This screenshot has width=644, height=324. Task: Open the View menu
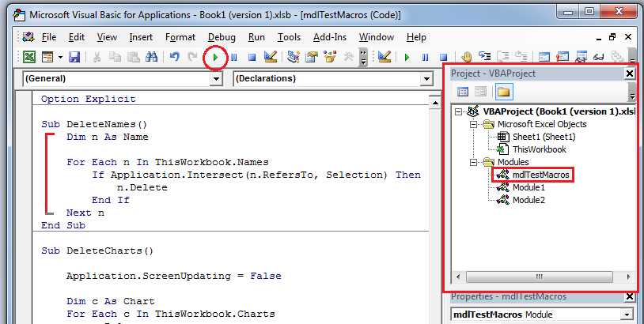pos(107,37)
